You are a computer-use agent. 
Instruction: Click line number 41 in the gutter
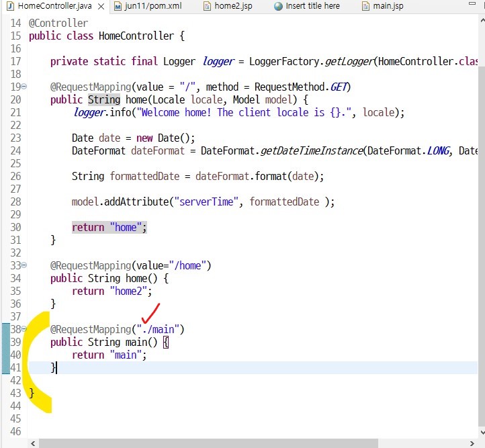coord(15,367)
